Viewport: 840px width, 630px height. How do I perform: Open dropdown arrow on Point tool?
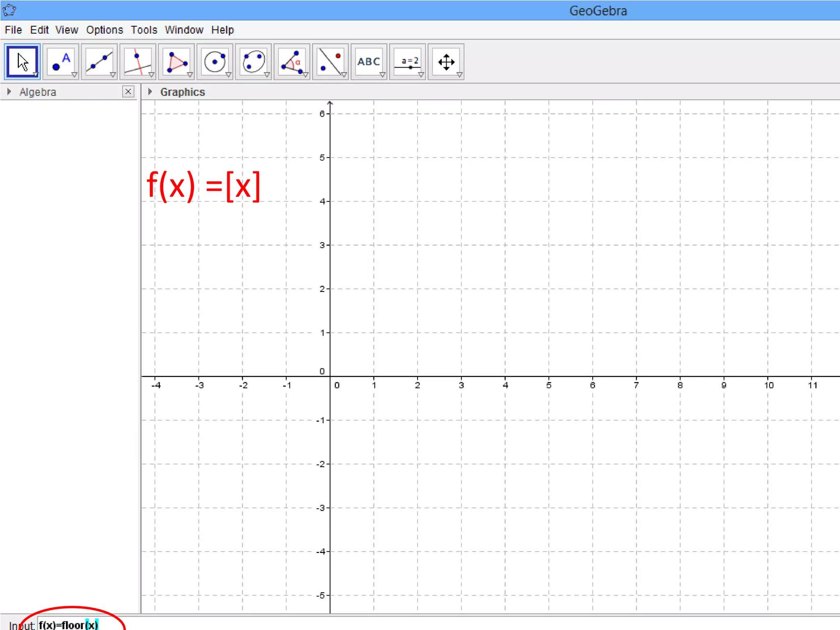[x=74, y=75]
